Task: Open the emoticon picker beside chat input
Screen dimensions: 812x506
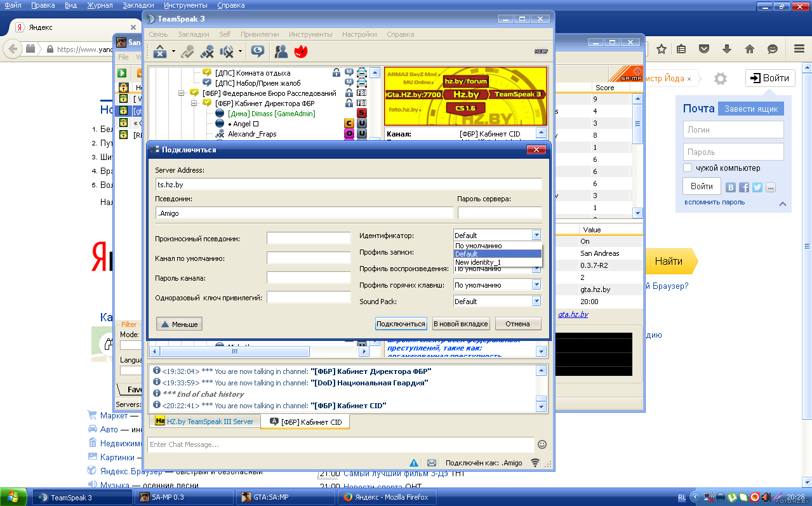Action: pos(542,444)
